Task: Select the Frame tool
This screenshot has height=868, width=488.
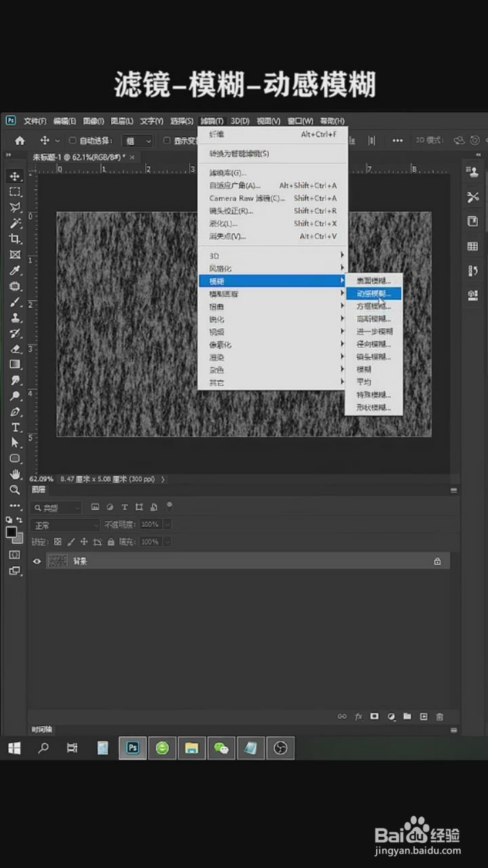Action: pyautogui.click(x=15, y=255)
